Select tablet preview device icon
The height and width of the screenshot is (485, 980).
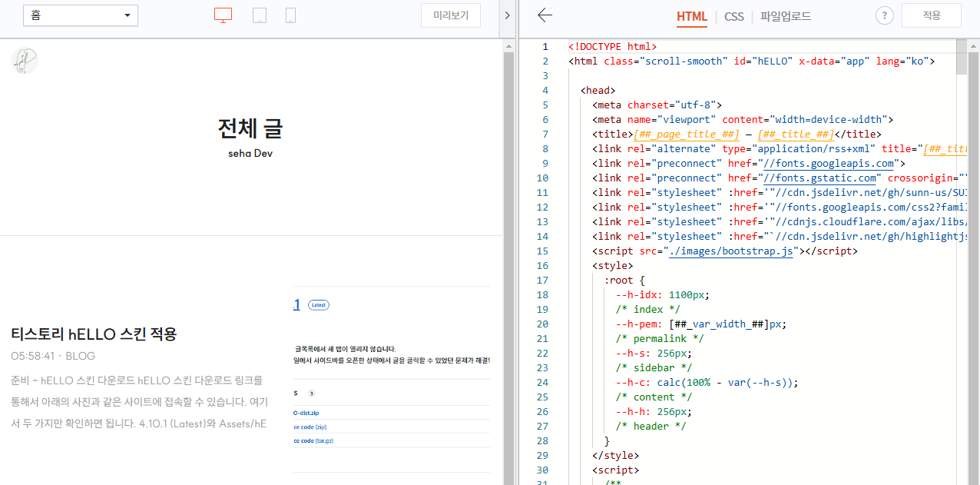(x=260, y=15)
